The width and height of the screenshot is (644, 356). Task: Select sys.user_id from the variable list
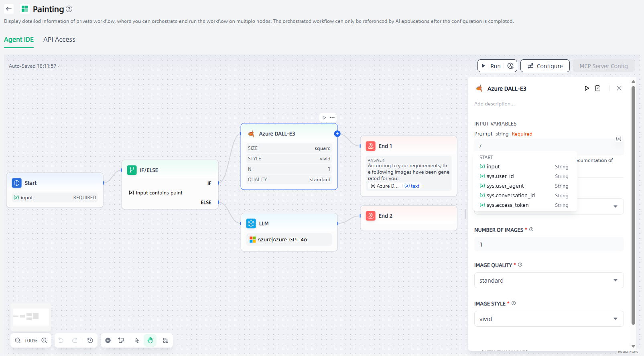click(x=500, y=176)
